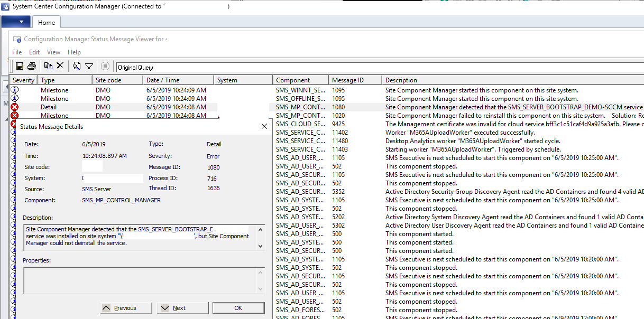Click the Time value 10:24:08.897 AM
Viewport: 644px width, 319px height.
[x=104, y=156]
